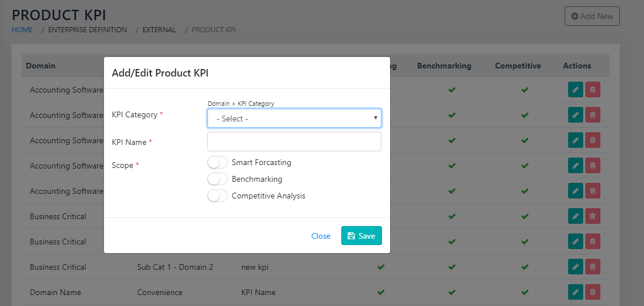644x306 pixels.
Task: Close the Add/Edit Product KPI dialog
Action: click(321, 236)
